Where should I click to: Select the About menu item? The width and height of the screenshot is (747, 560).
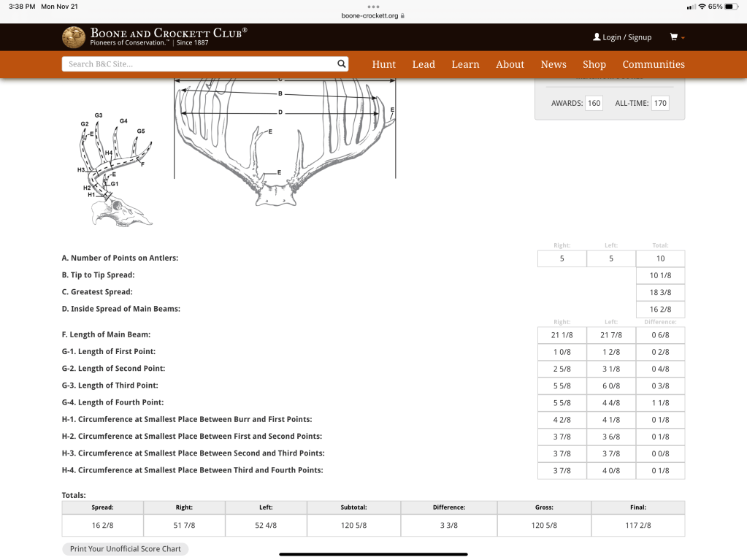[x=510, y=64]
